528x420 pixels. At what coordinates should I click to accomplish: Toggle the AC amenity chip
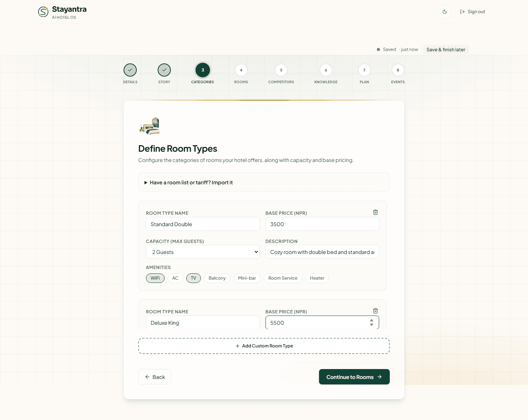[175, 278]
